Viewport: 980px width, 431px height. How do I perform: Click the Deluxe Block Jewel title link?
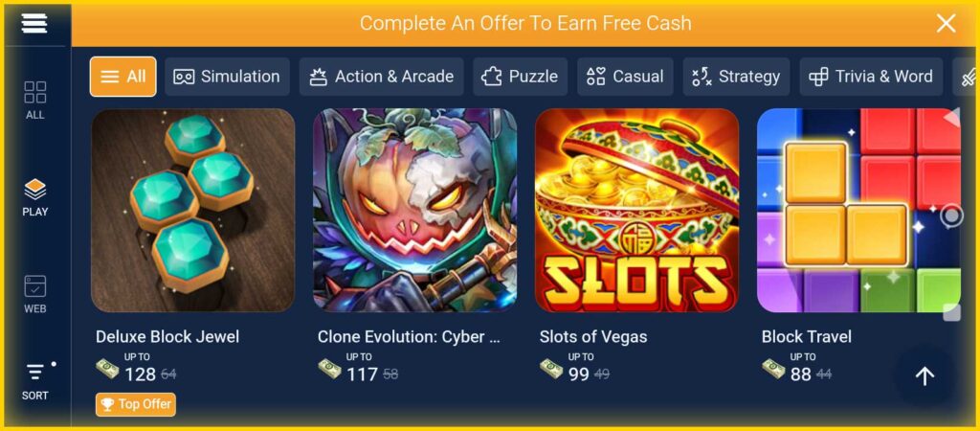167,336
